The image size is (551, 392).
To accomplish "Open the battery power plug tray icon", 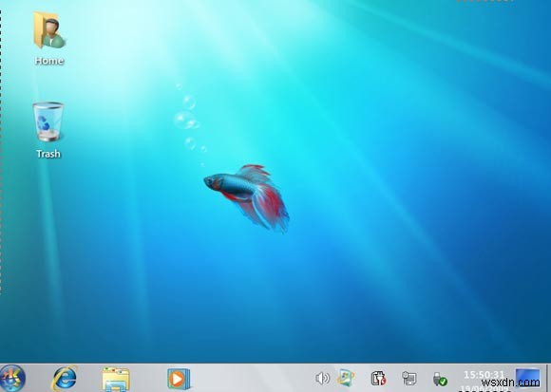I will tap(378, 378).
